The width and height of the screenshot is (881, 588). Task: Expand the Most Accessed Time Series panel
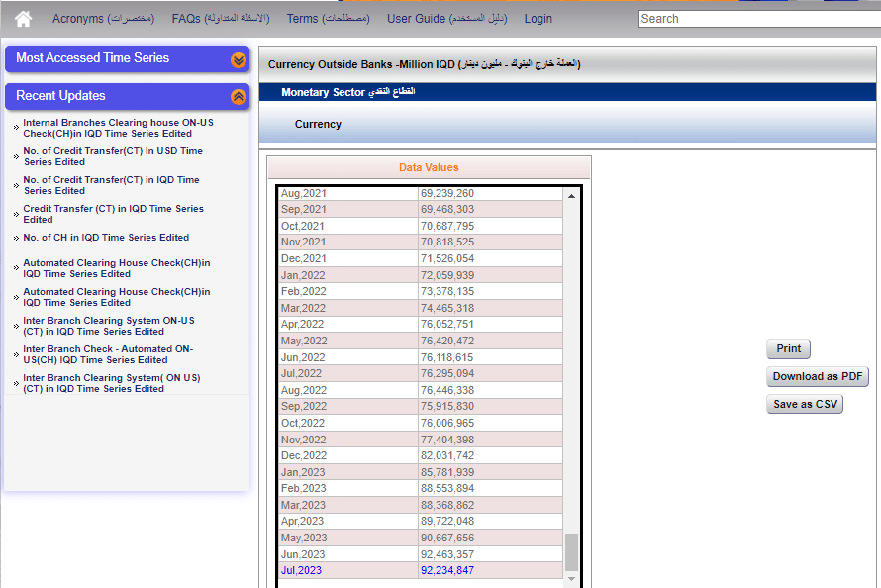click(x=238, y=59)
